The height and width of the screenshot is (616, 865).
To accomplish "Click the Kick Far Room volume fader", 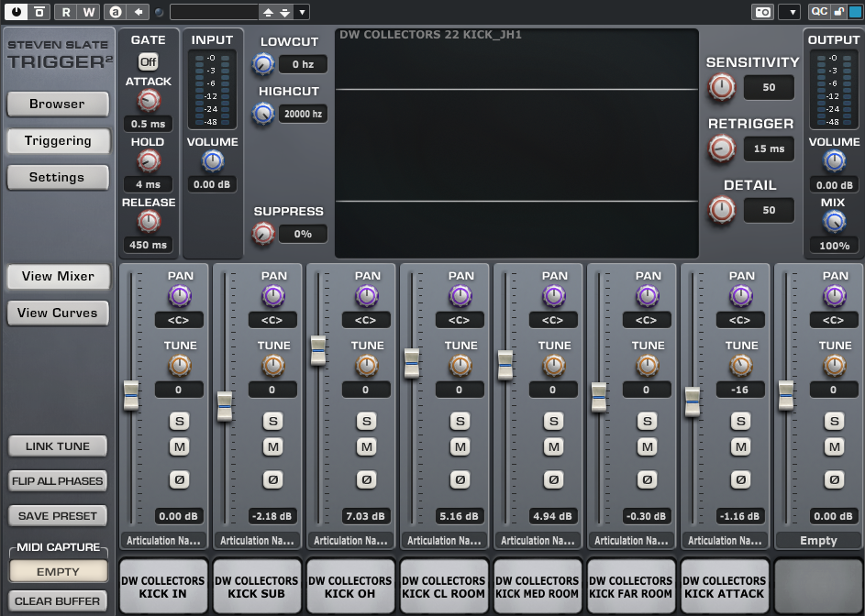I will point(599,397).
